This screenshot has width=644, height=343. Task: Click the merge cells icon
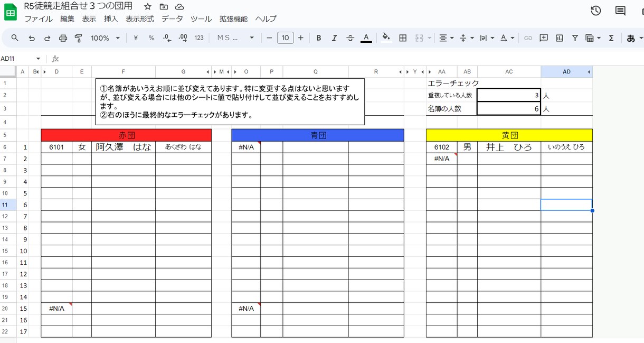[420, 38]
